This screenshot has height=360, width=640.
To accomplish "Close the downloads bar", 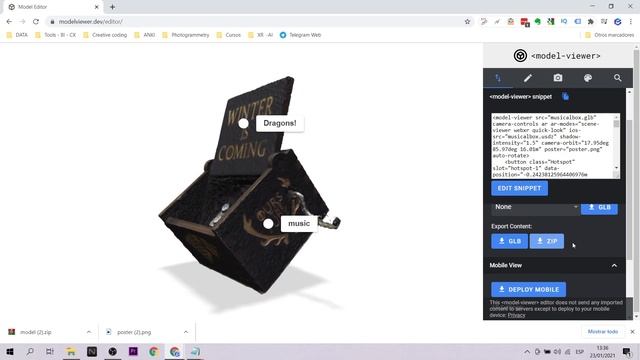I will point(632,332).
